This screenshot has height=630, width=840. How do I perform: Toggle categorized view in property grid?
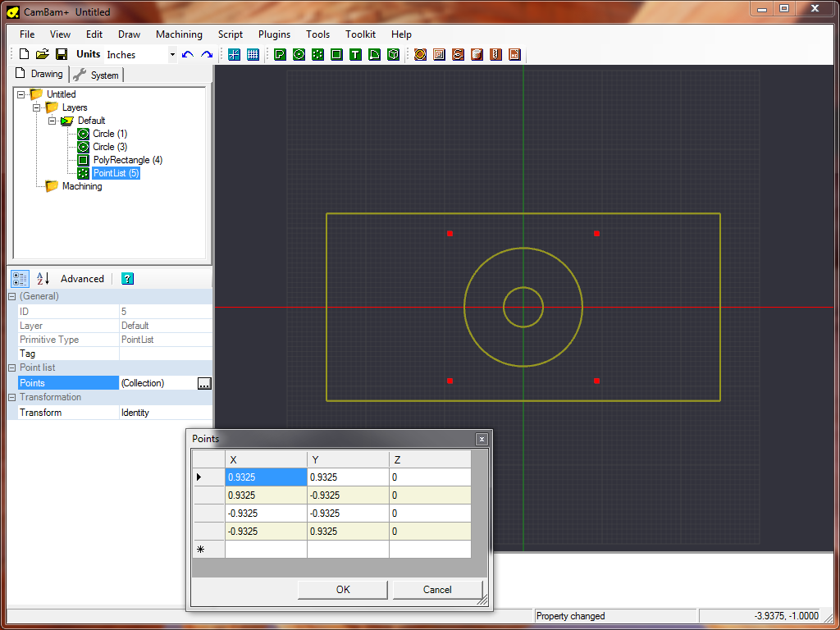(21, 279)
